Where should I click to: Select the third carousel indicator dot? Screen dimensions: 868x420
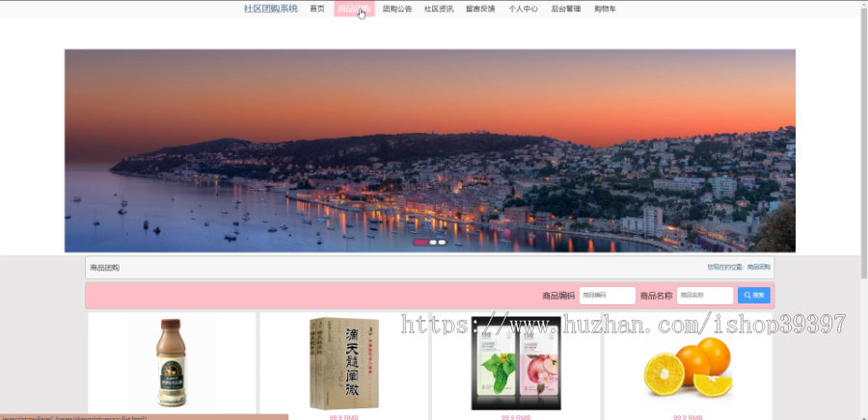[442, 243]
